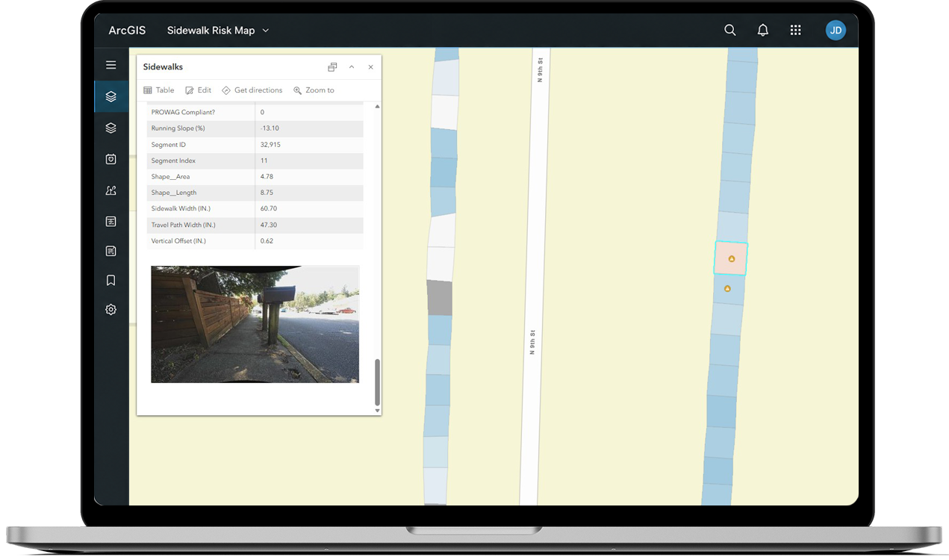Dock the Sidewalks popup window
Viewport: 949px width, 560px height.
pyautogui.click(x=332, y=67)
